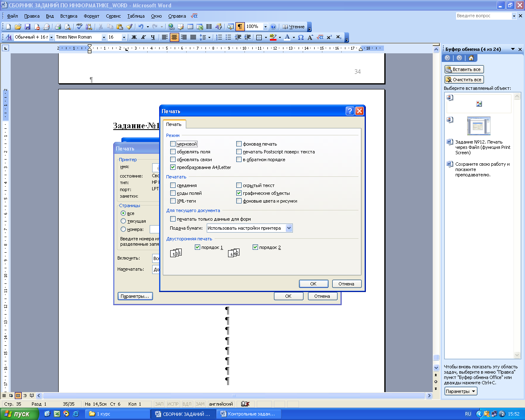
Task: Click the Open file folder icon
Action: tap(18, 27)
